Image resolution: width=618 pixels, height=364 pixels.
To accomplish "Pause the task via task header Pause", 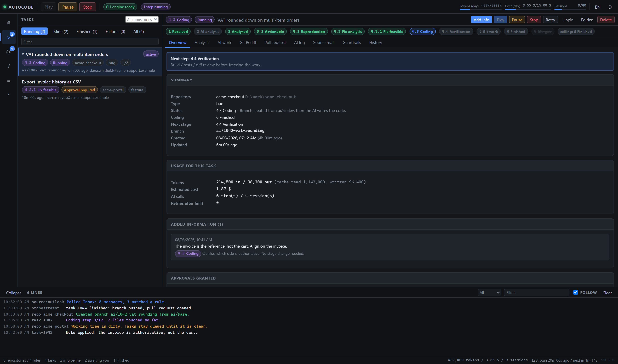I will pyautogui.click(x=517, y=20).
